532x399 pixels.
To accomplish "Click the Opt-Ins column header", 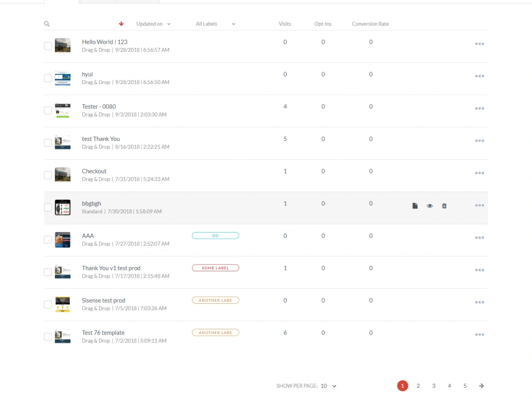I will [323, 24].
